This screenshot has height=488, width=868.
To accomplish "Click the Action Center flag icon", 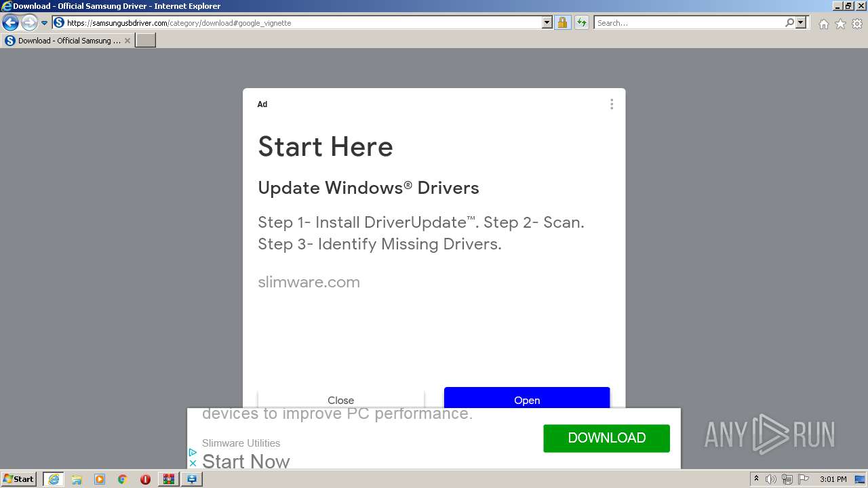I will pos(804,479).
